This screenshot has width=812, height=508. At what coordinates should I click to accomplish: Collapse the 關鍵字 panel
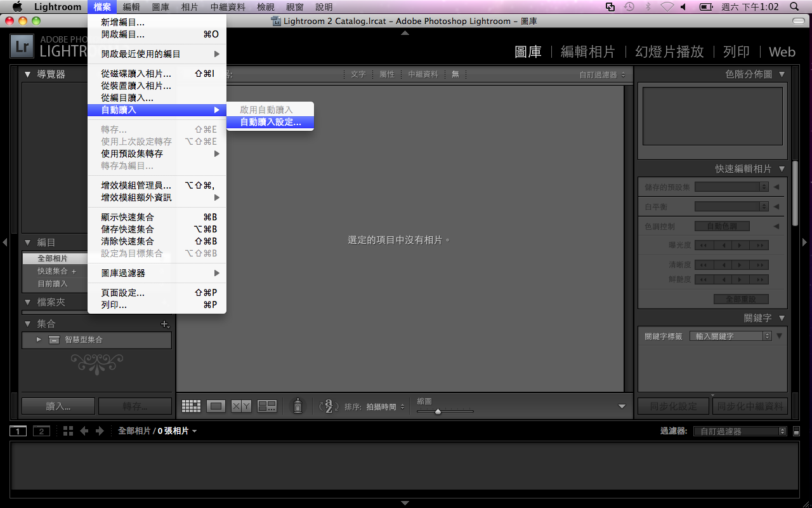[782, 318]
